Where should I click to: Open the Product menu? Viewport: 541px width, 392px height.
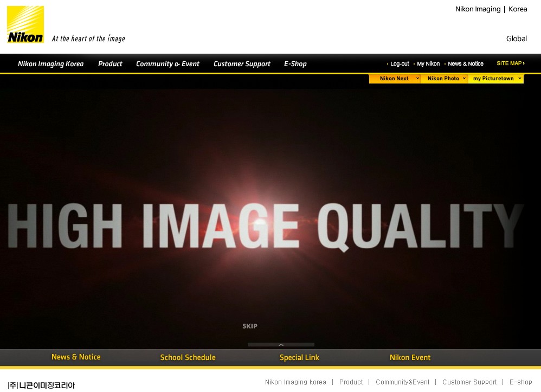click(110, 64)
